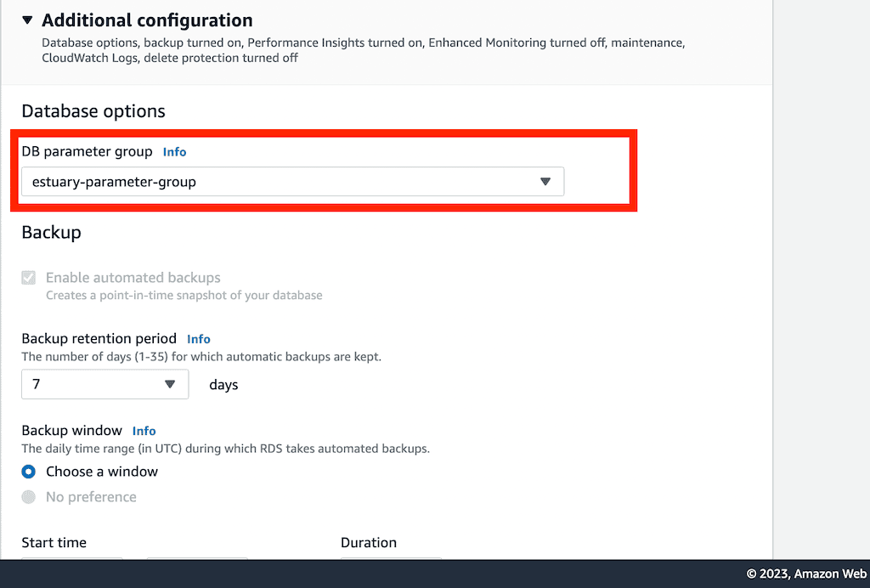The image size is (870, 588).
Task: Click Info beside DB parameter group
Action: point(174,151)
